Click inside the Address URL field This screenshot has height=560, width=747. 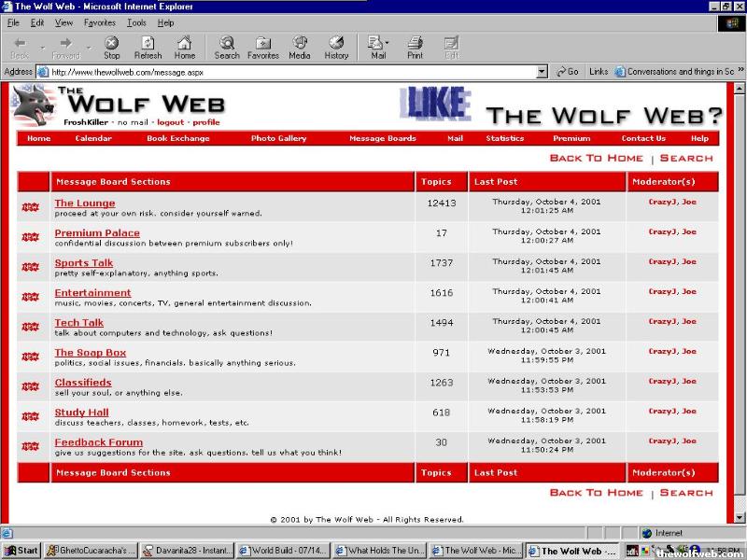(280, 72)
